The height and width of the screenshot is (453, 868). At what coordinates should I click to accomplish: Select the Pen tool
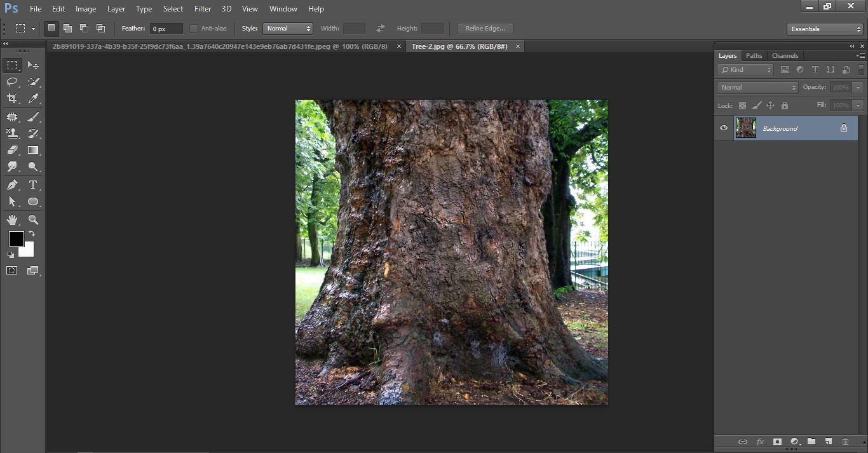click(11, 185)
